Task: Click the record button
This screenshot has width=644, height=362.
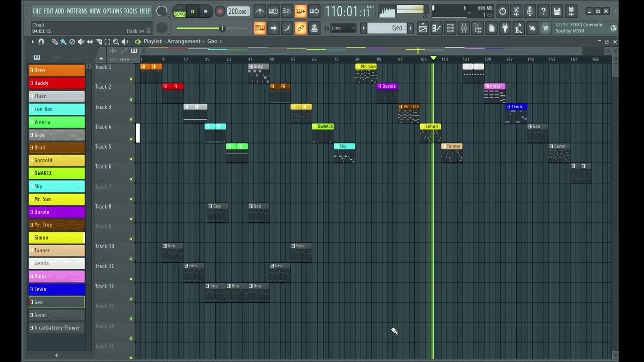Action: coord(220,11)
